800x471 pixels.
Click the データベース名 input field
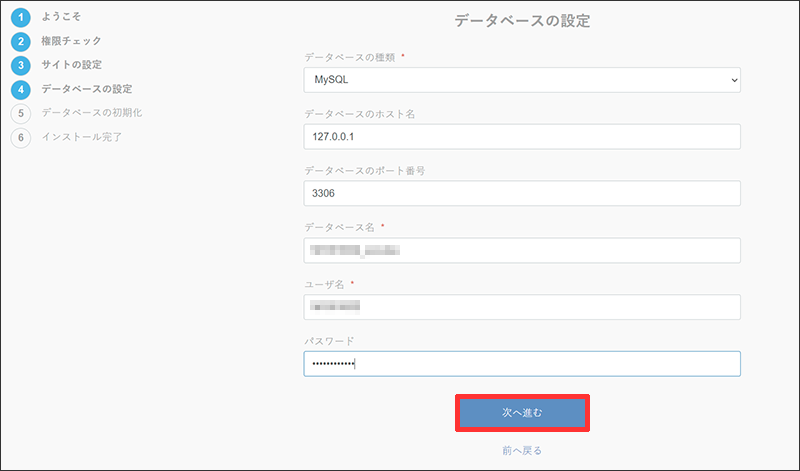pos(521,250)
